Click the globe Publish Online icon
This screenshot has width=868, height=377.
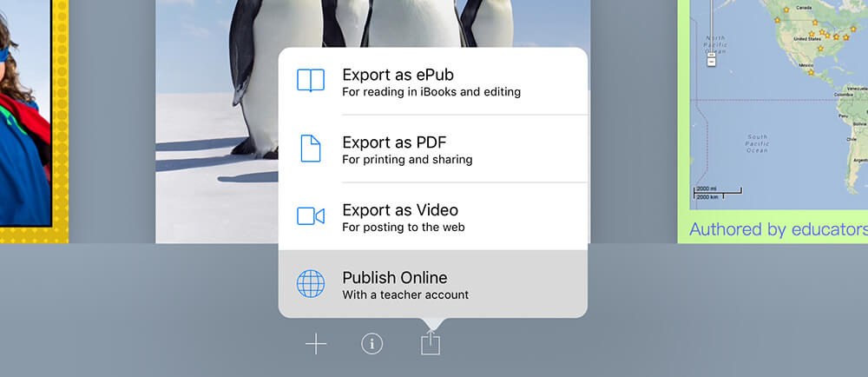tap(310, 284)
